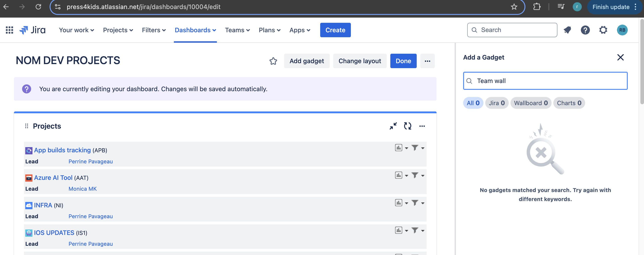
Task: Open Jira settings gear
Action: 603,30
